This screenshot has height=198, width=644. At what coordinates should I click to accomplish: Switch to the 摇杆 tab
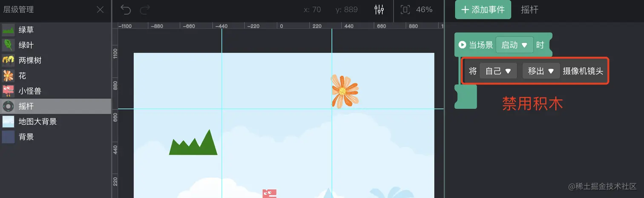pyautogui.click(x=529, y=9)
